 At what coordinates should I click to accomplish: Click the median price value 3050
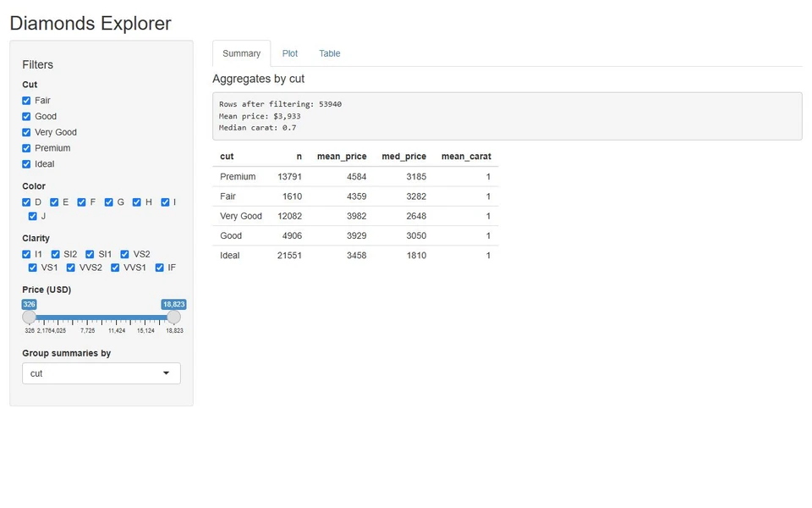[x=416, y=236]
